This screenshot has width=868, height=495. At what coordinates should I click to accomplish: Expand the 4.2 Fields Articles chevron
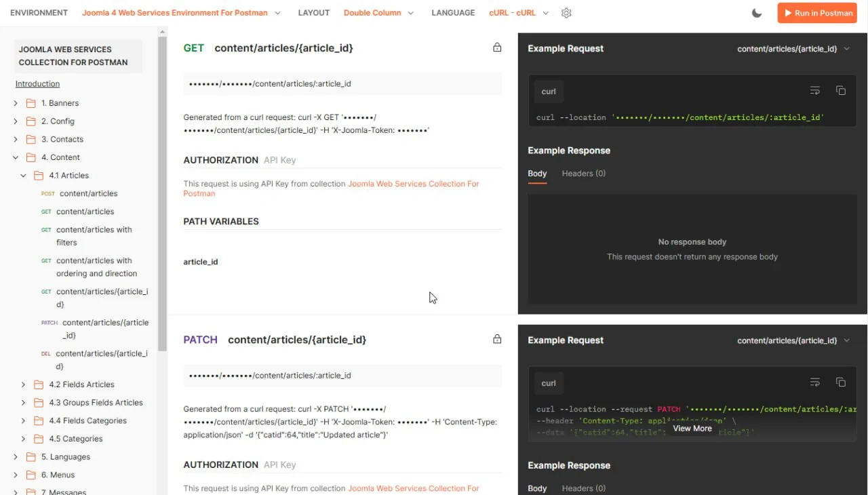pos(23,384)
